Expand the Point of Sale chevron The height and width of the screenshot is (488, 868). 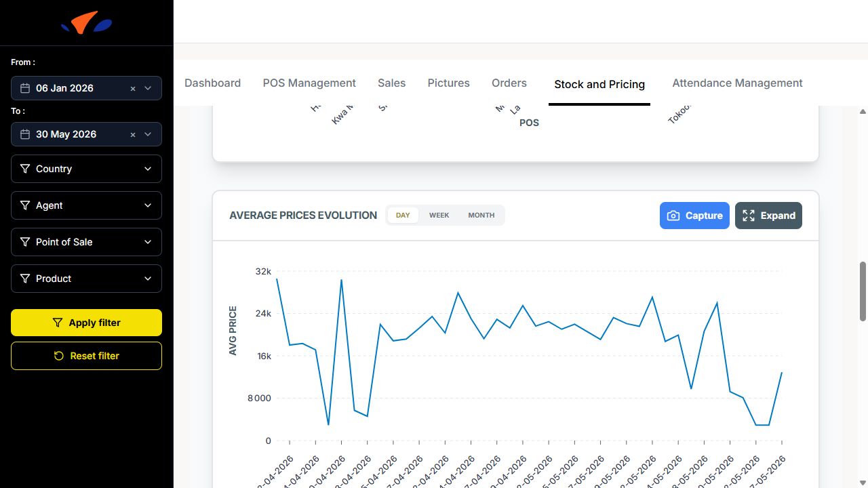point(148,242)
